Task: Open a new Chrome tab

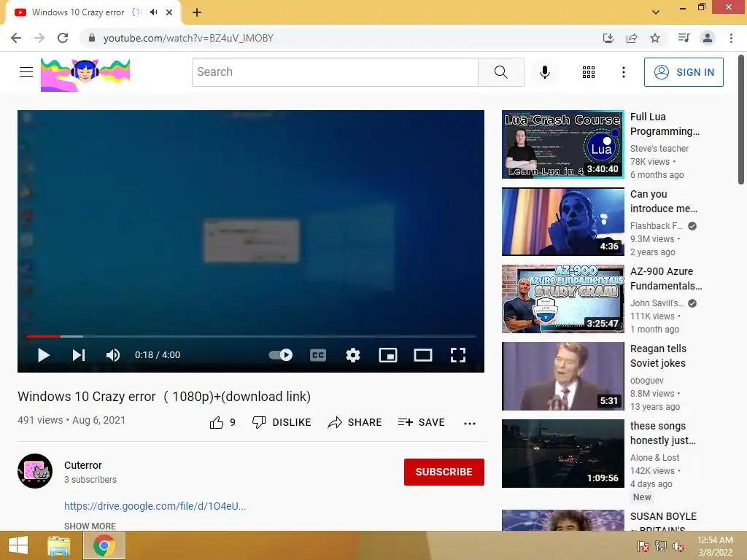Action: [x=197, y=12]
